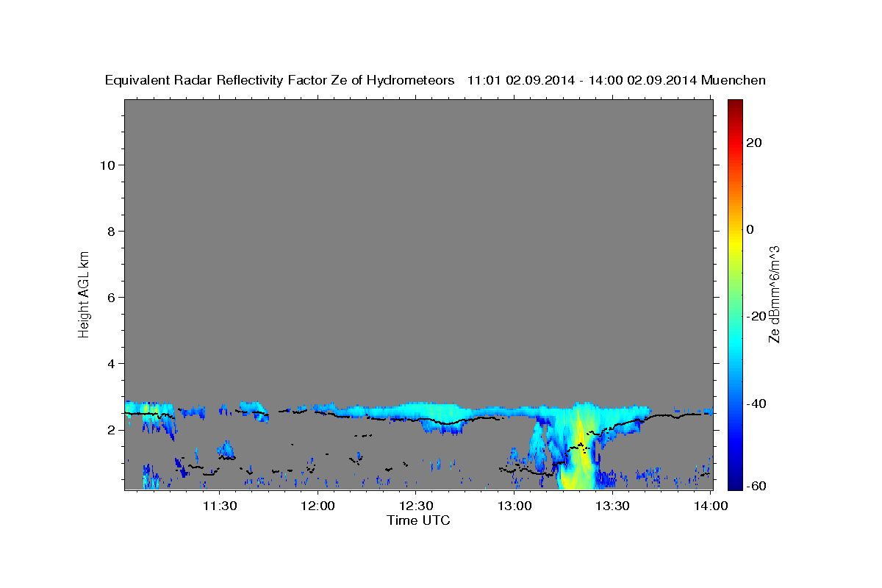Screen dimensions: 882x588
Task: Click the colorbar tick value '0'
Action: 750,229
